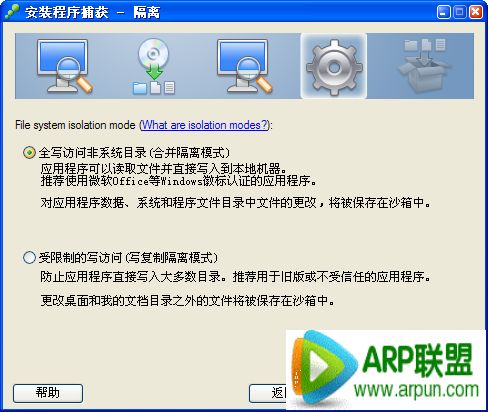Close the 安装程序捕获 - 隔离 window

(476, 12)
